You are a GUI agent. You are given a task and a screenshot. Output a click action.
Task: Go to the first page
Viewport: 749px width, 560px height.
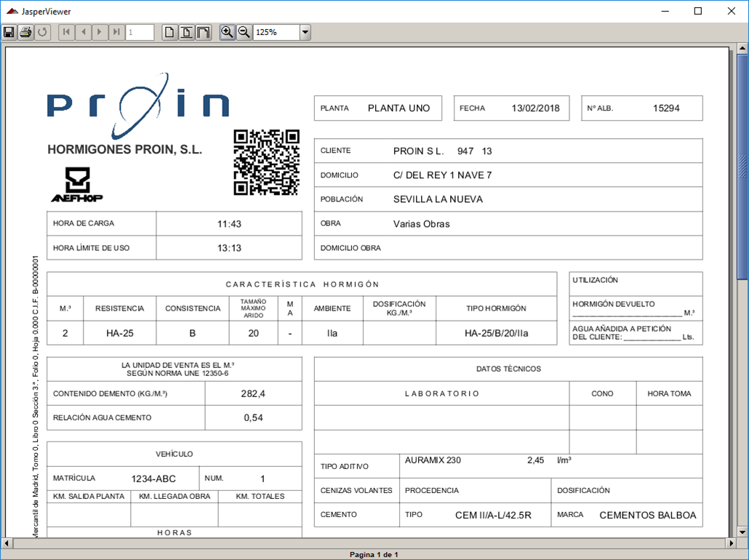click(66, 32)
